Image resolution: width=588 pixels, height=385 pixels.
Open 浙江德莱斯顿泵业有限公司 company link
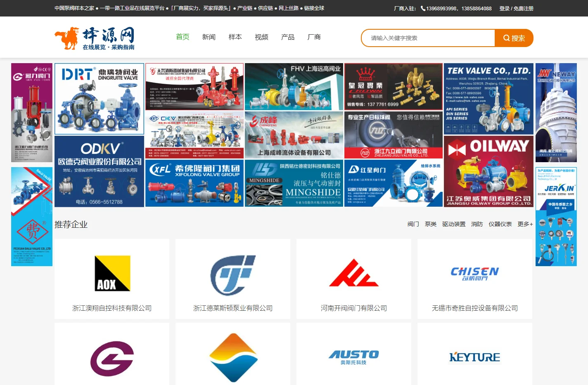233,308
